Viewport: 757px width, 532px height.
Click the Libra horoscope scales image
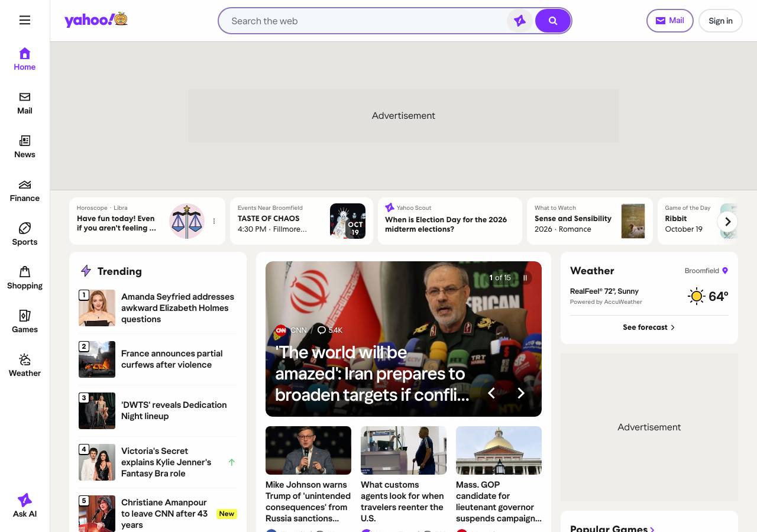(187, 221)
